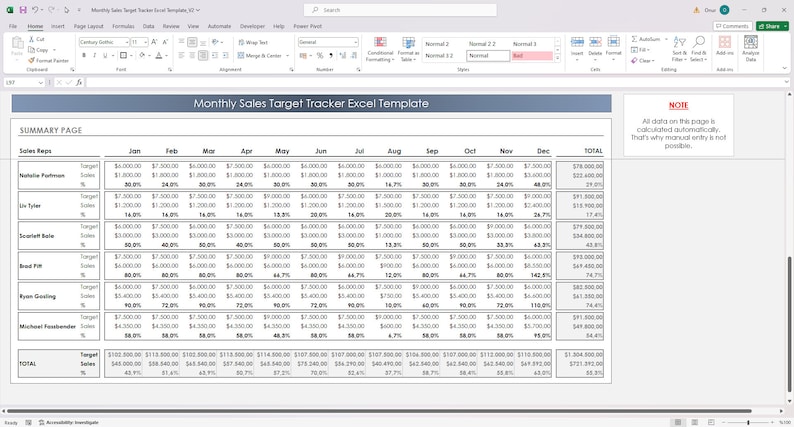Toggle bottom align in alignment group
The width and height of the screenshot is (794, 427).
click(203, 42)
